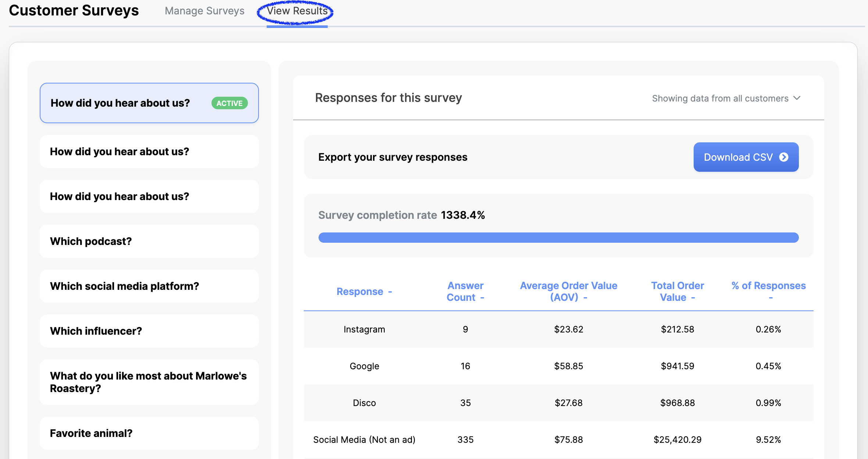The image size is (868, 459).
Task: Click the answer count 35
Action: 465,403
